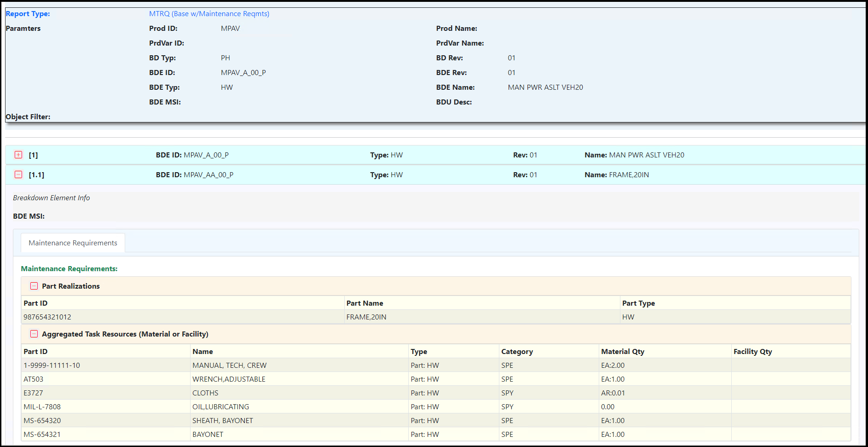Click the BDE Name value MAN PWR ASLT VEH20

[545, 87]
